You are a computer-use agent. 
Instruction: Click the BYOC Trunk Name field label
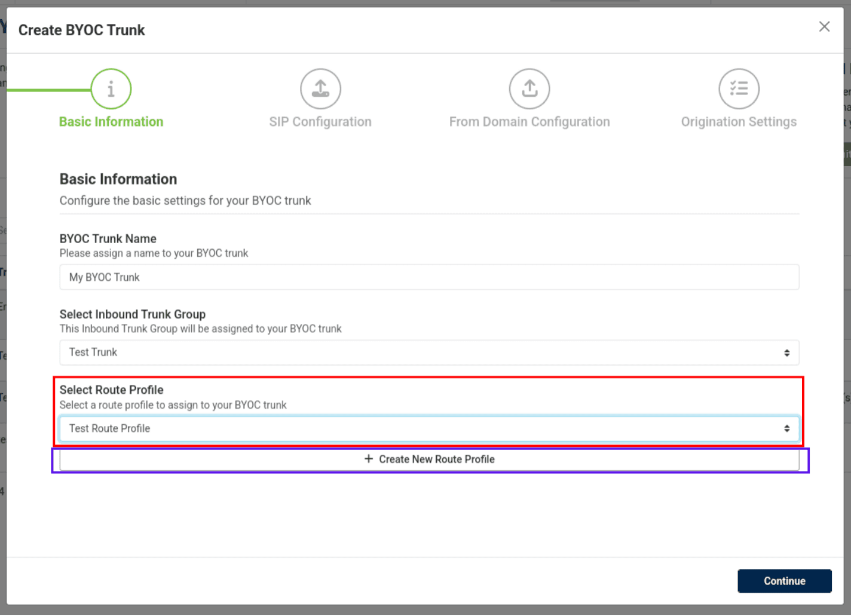108,239
